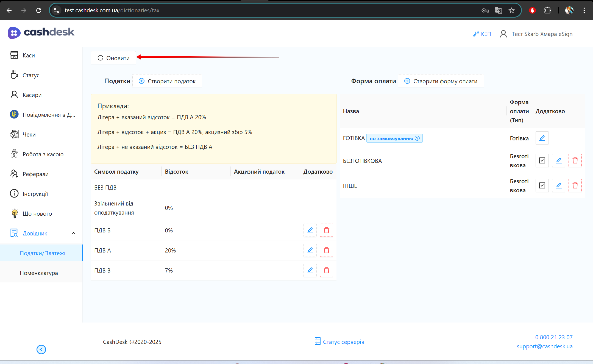Bookmark this page with the star icon
The width and height of the screenshot is (593, 364).
point(511,10)
